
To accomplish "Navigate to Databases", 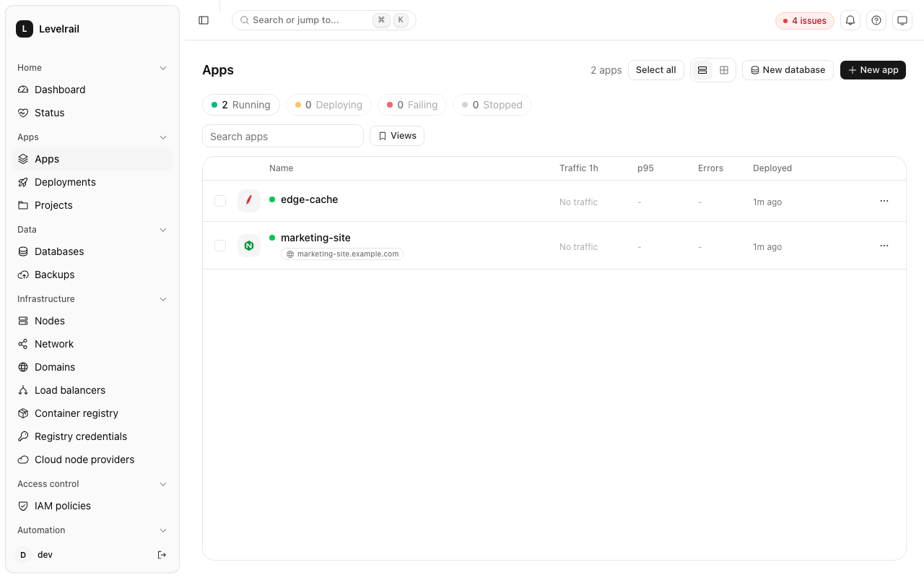I will tap(92, 251).
